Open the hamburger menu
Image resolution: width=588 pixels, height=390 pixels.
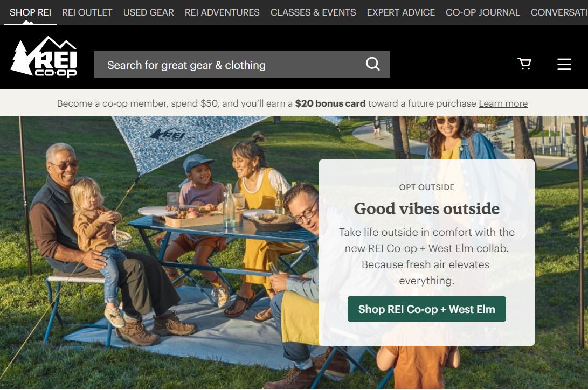(x=564, y=64)
